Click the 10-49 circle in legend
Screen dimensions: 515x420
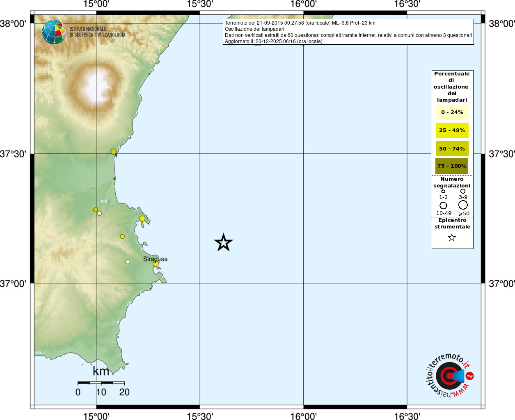click(x=443, y=205)
